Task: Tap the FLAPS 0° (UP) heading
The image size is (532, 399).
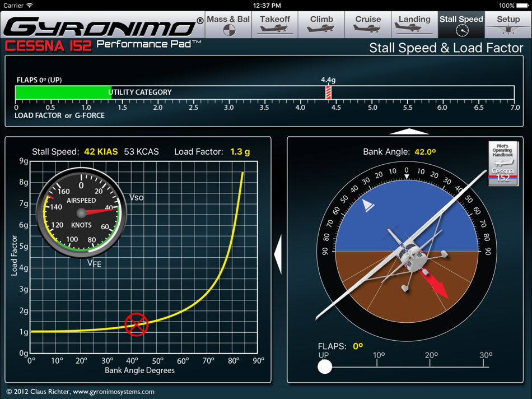Action: click(x=39, y=80)
